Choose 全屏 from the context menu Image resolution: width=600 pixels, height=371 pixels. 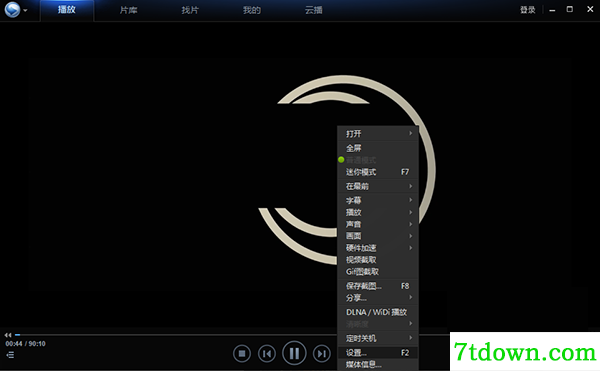tap(378, 148)
